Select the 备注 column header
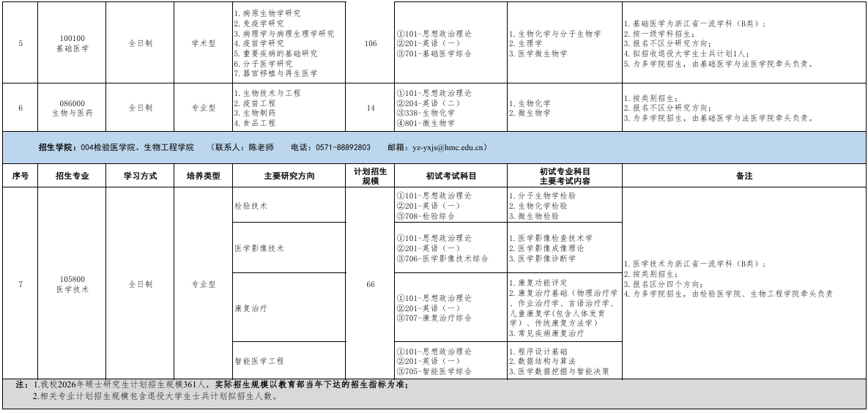This screenshot has height=413, width=868. point(744,176)
